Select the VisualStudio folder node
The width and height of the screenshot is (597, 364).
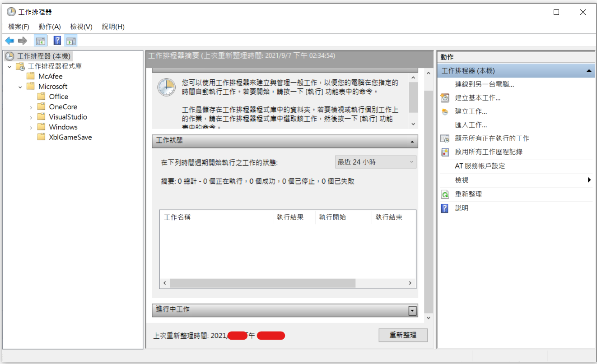point(68,117)
